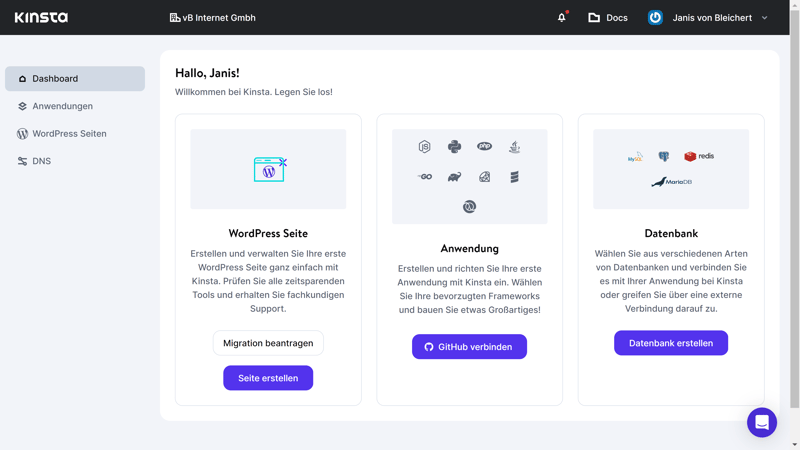Go to Anwendungen in the sidebar

[62, 106]
